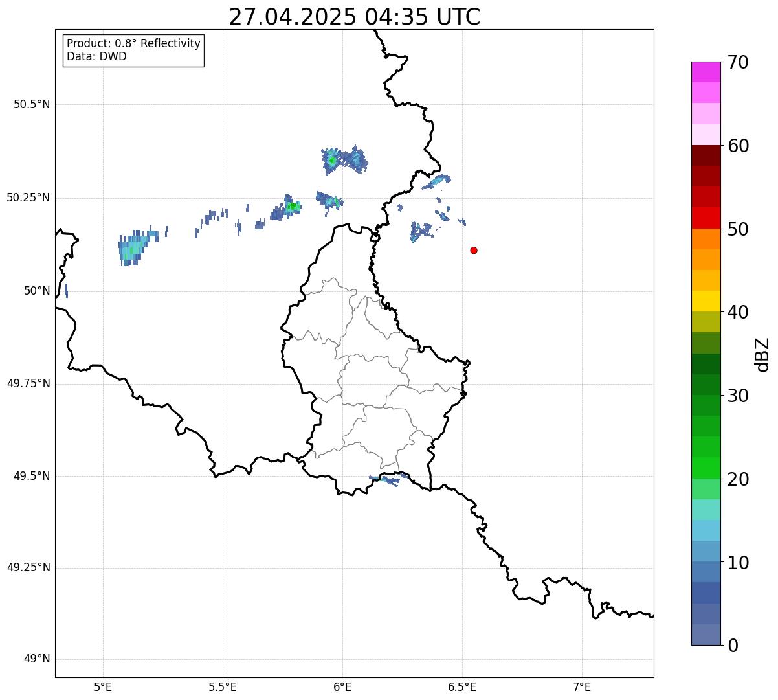Click the 49°N latitude label
Viewport: 778px width, 700px height.
click(x=37, y=659)
